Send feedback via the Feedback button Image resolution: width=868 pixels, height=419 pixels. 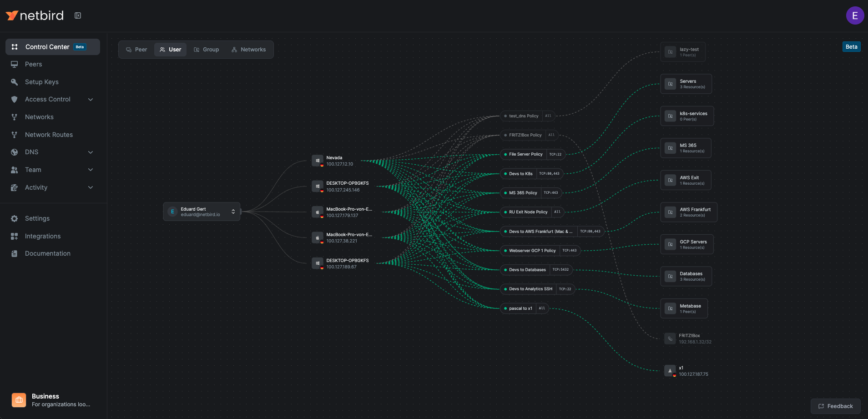point(835,406)
